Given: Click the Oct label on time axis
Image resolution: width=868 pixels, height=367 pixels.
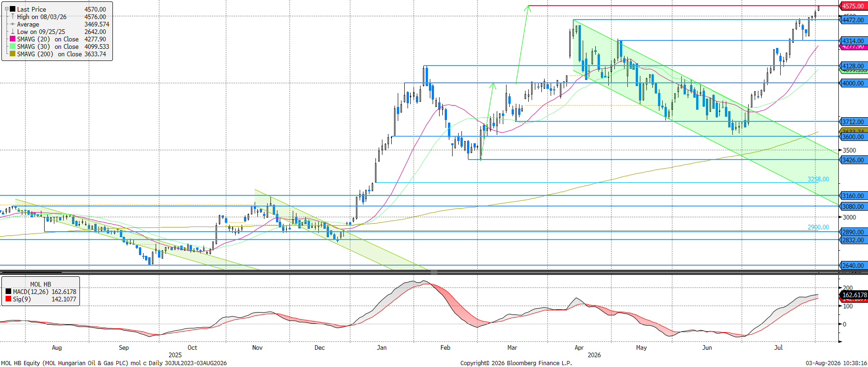Looking at the screenshot, I should coord(192,347).
